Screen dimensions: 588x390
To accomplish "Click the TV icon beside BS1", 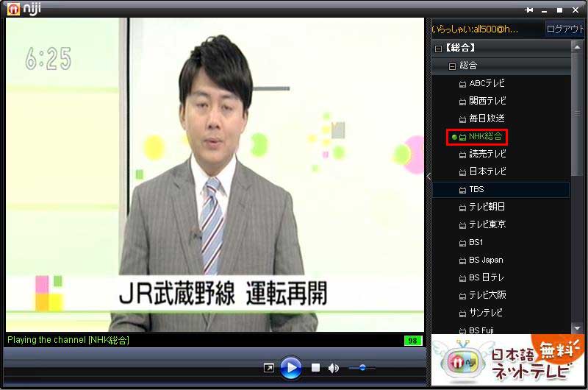I will pos(462,243).
